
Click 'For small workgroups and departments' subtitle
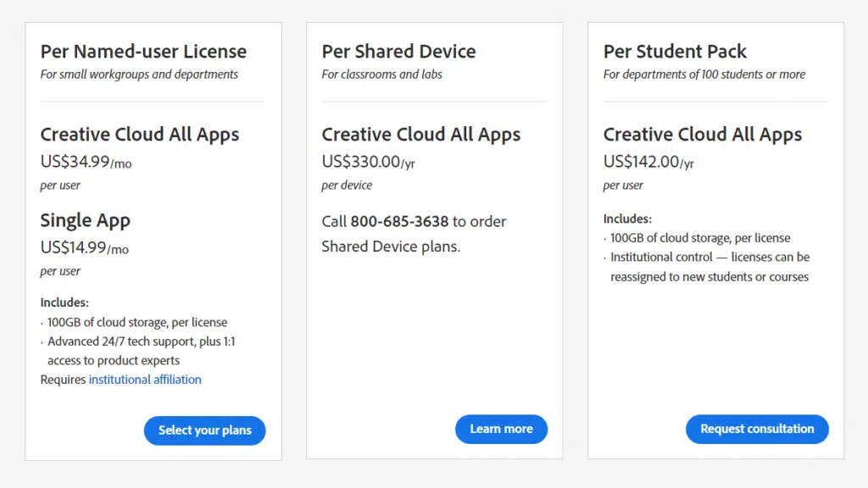[139, 75]
